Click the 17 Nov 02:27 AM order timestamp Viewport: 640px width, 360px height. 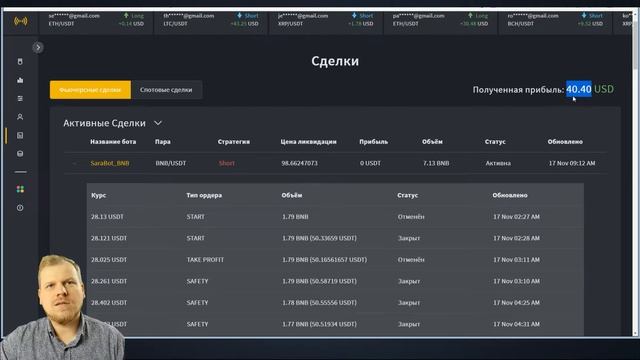pos(516,217)
